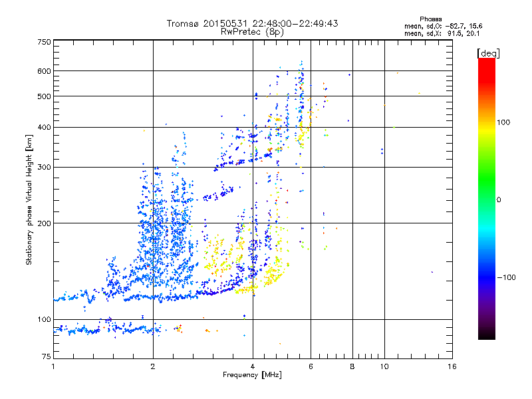Click the x-axis title "Frequency [MHz]"
Screen dimensions: 532x399
[x=252, y=375]
